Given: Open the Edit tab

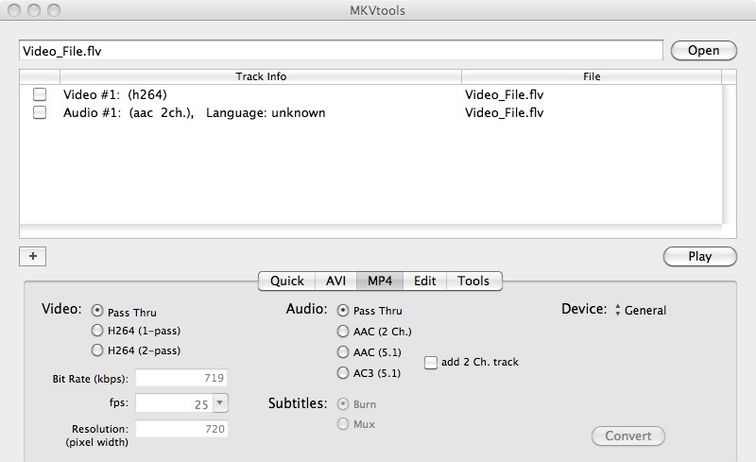Looking at the screenshot, I should [x=425, y=281].
